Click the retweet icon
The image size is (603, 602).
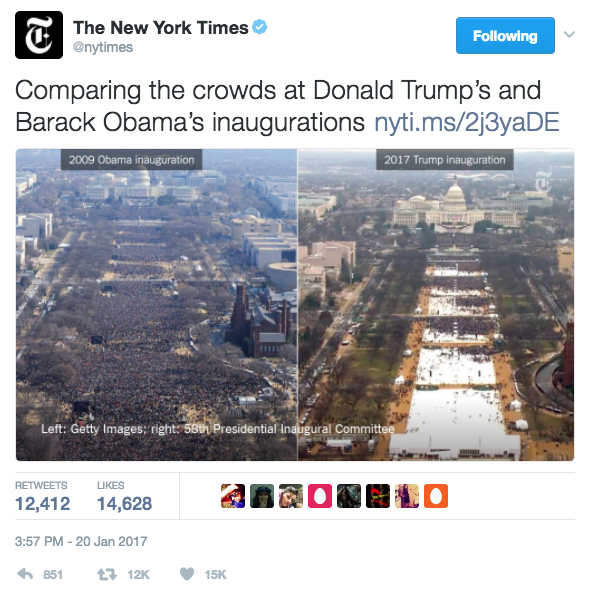(107, 574)
